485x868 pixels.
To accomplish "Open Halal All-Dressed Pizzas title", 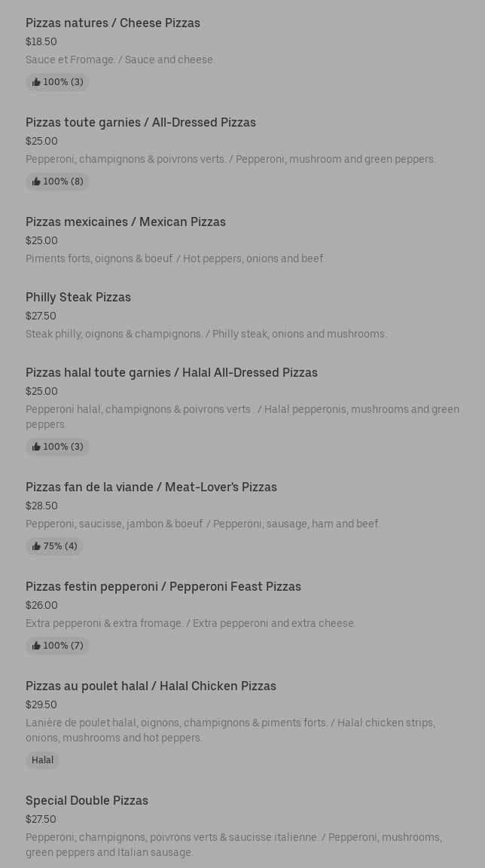I will coord(172,373).
